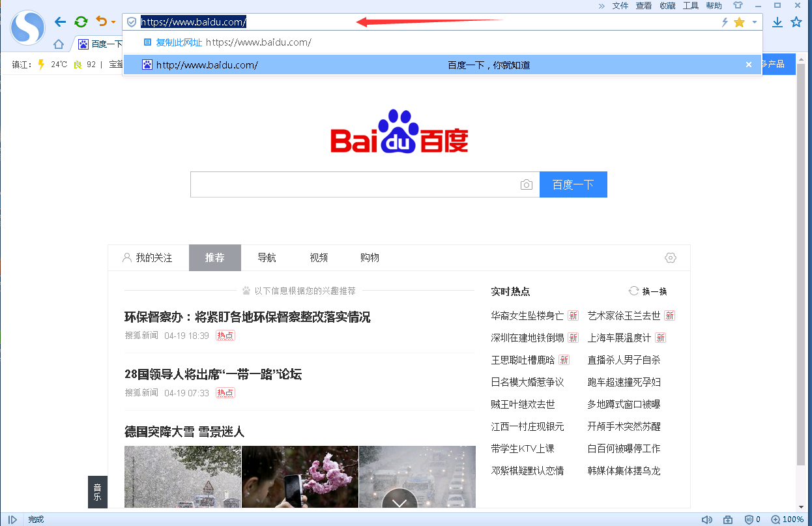Select the 推荐 tab

pyautogui.click(x=215, y=258)
